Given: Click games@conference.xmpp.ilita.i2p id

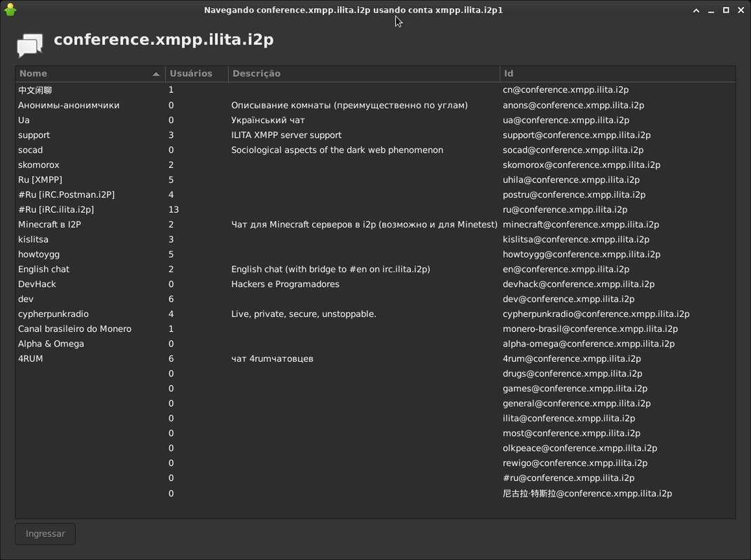Looking at the screenshot, I should [575, 388].
